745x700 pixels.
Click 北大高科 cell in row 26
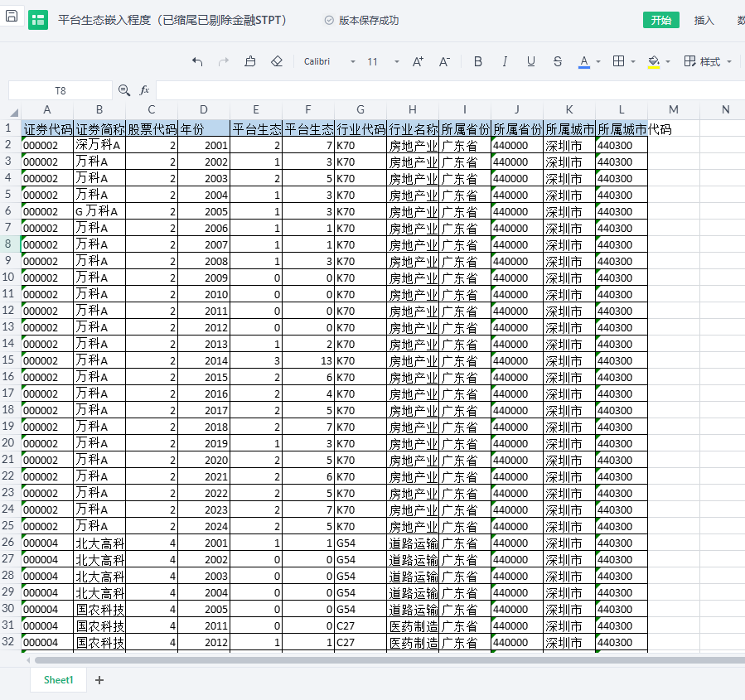99,543
